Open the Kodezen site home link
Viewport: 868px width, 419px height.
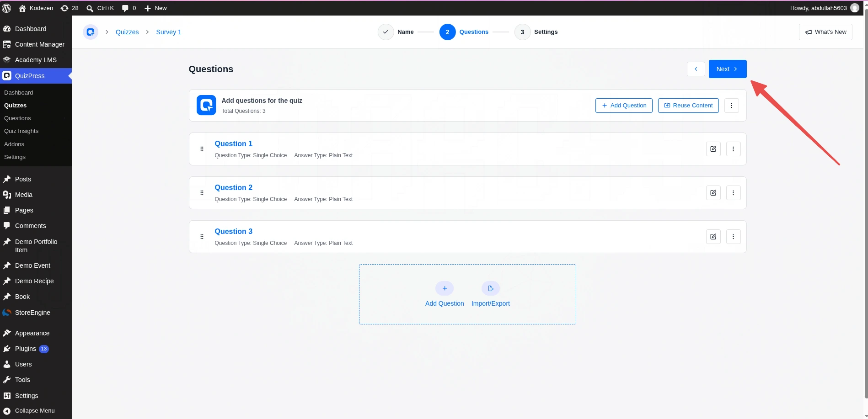pos(36,8)
